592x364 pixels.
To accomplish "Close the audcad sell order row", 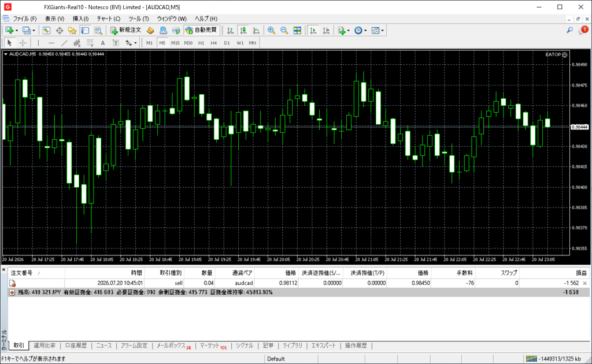I will tap(585, 283).
